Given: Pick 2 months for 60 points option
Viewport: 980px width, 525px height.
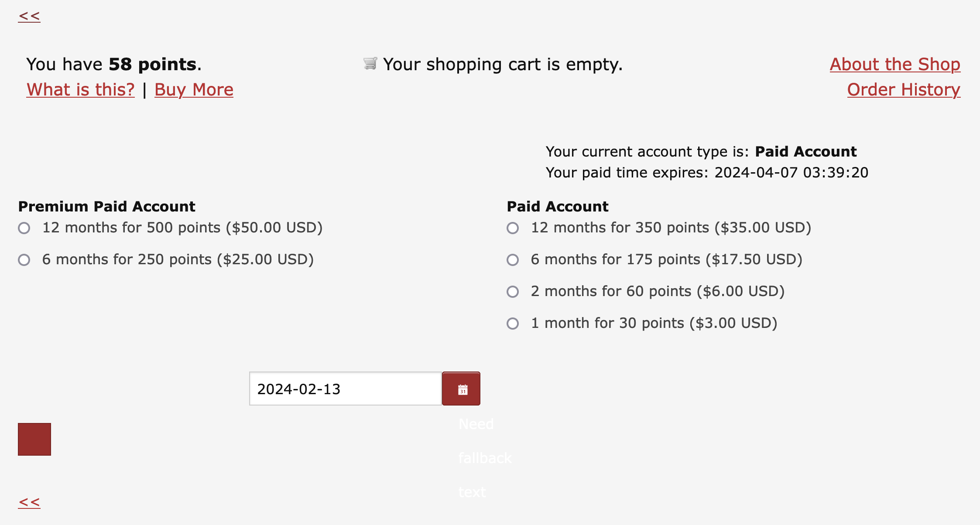Looking at the screenshot, I should click(x=513, y=292).
